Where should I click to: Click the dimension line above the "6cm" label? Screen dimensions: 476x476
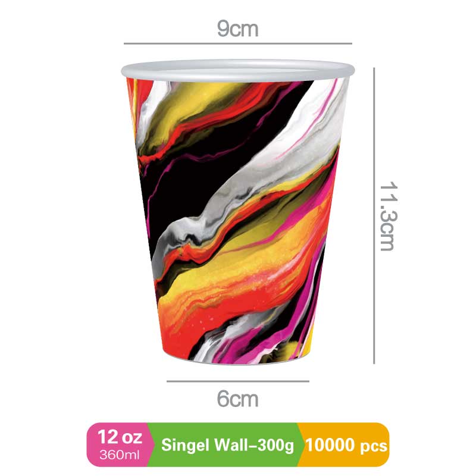[x=237, y=381]
